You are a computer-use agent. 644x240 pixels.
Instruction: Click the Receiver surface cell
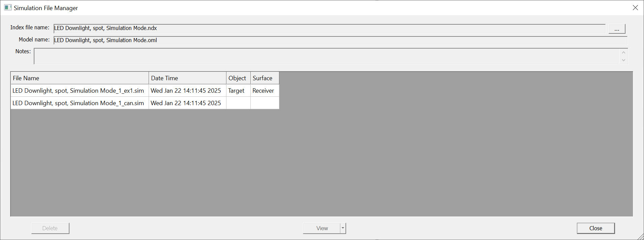point(265,91)
